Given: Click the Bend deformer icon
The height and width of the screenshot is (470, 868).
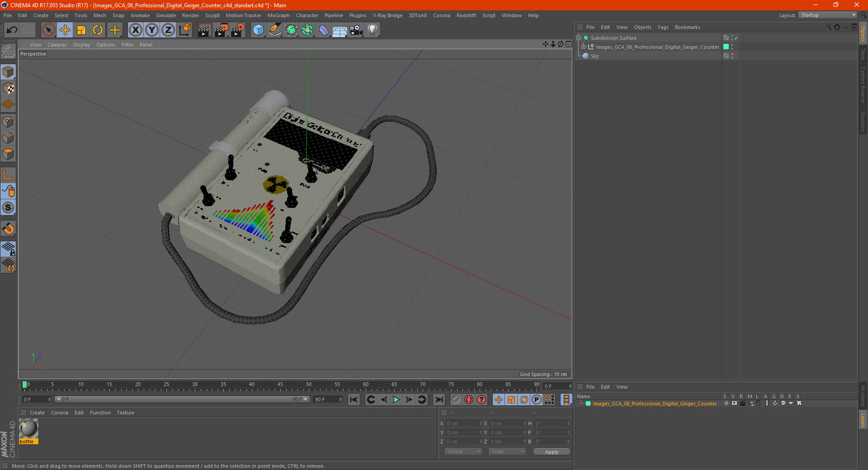Looking at the screenshot, I should coord(324,30).
